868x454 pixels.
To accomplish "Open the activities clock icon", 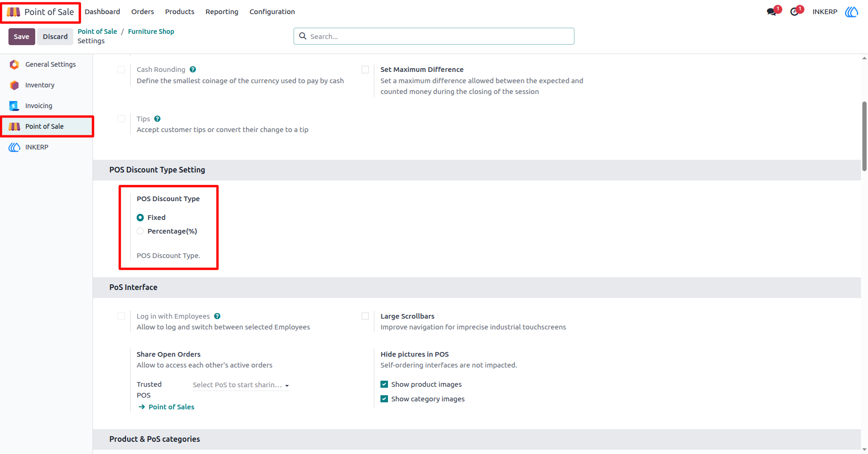I will (x=794, y=12).
